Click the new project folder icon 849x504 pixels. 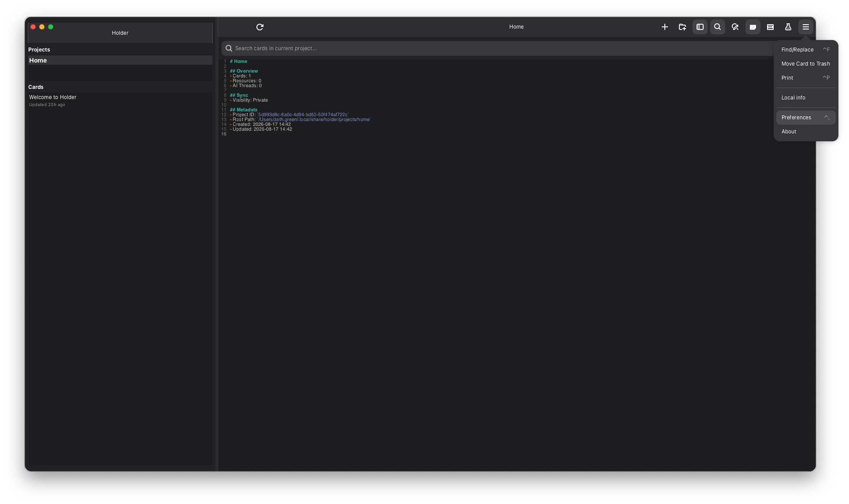click(682, 27)
